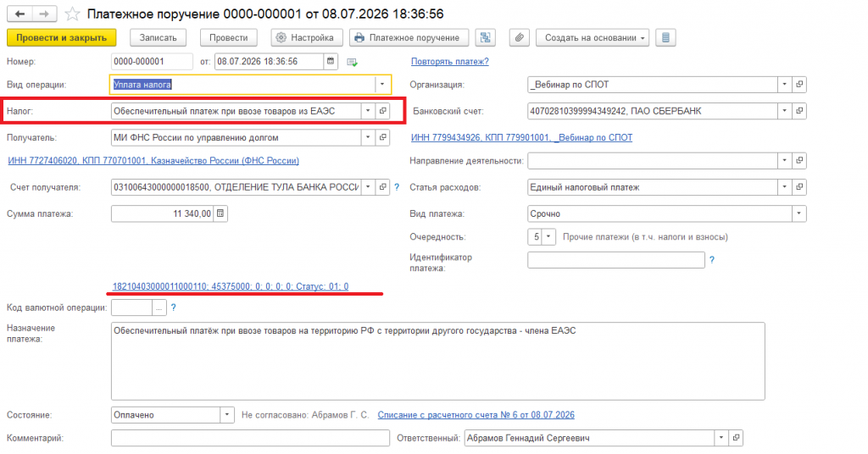This screenshot has width=868, height=454.
Task: Click the document date field
Action: coord(269,61)
